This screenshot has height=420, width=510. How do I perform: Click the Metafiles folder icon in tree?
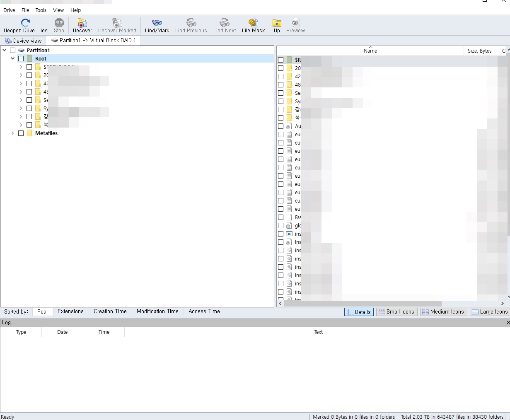pyautogui.click(x=29, y=133)
